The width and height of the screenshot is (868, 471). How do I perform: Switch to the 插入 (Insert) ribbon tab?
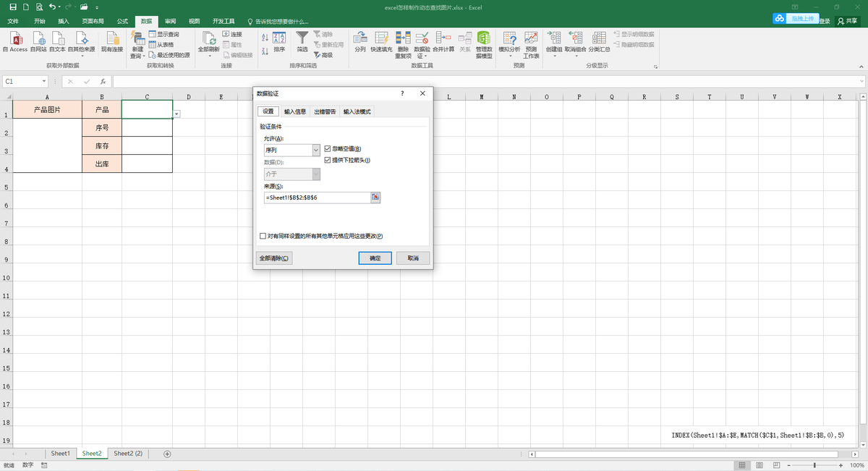[x=64, y=21]
